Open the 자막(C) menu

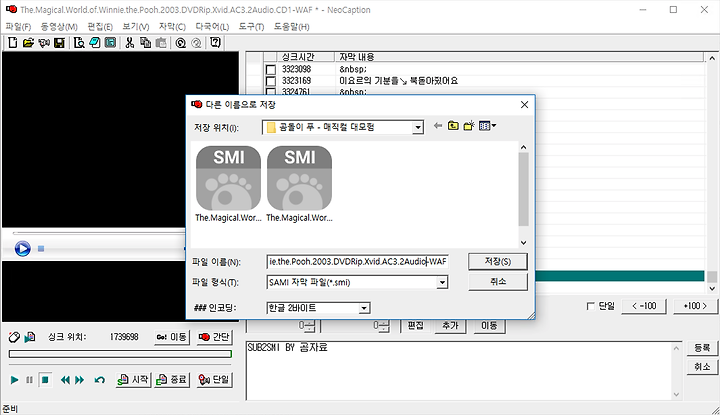point(172,27)
